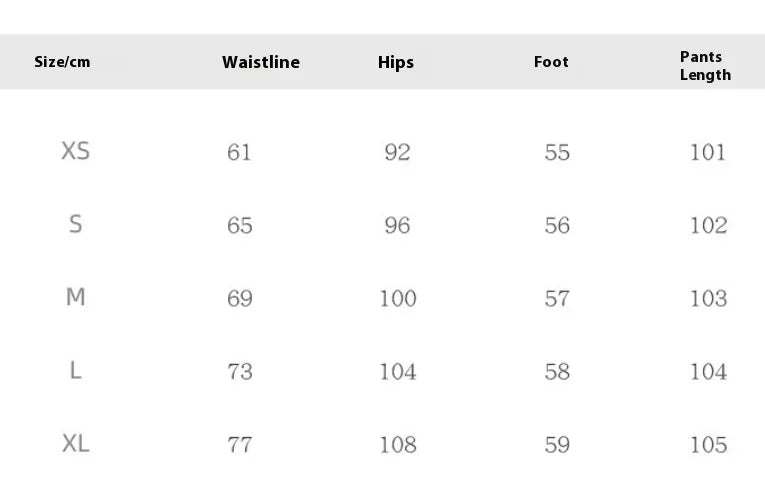
Task: Select the XS size row label
Action: point(76,151)
